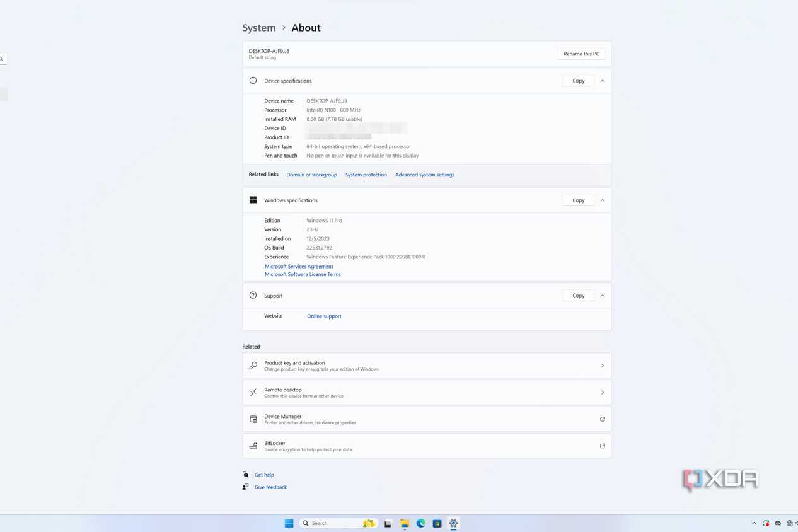798x532 pixels.
Task: Click the Get help icon
Action: (246, 475)
